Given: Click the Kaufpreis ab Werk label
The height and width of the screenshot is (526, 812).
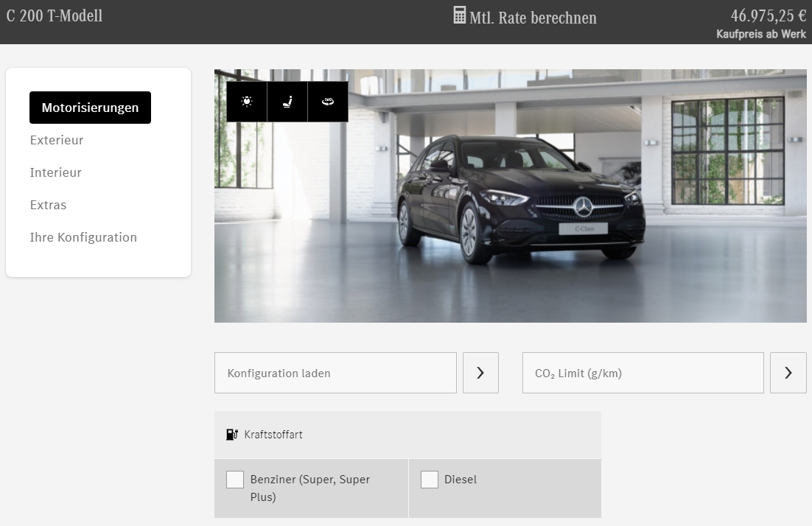Looking at the screenshot, I should [x=760, y=34].
